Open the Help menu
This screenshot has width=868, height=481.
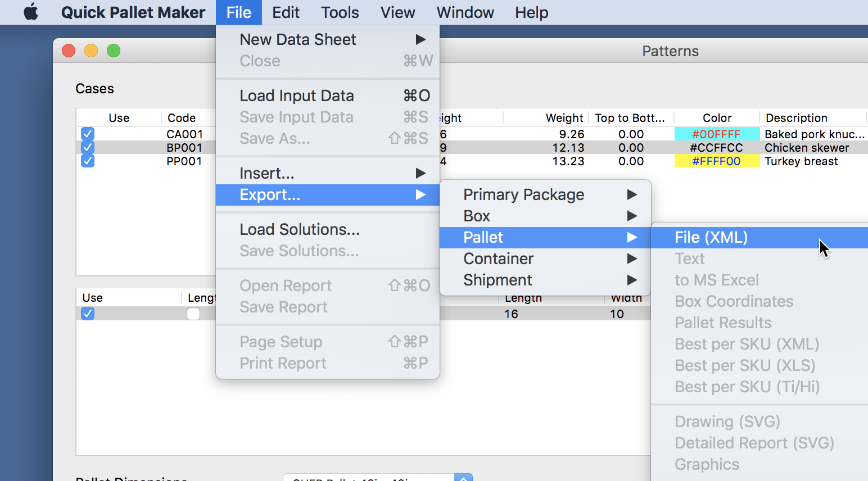coord(531,12)
